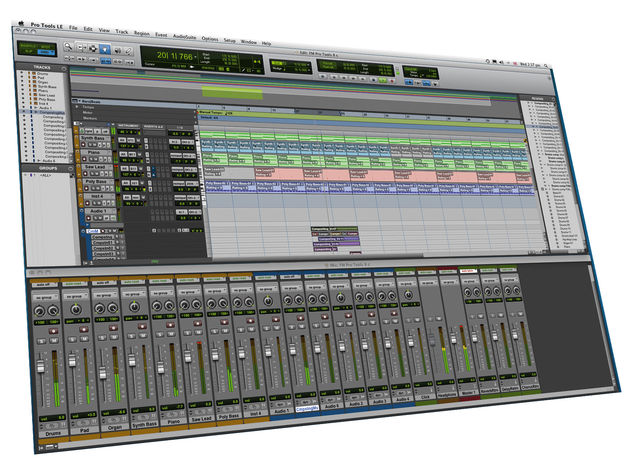
Task: Open the Help menu
Action: coord(266,43)
